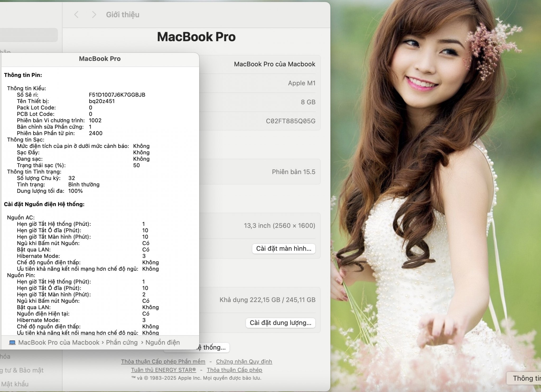The height and width of the screenshot is (392, 541).
Task: Click Cài đặt Nguồn điện Hệ thống heading
Action: point(44,204)
